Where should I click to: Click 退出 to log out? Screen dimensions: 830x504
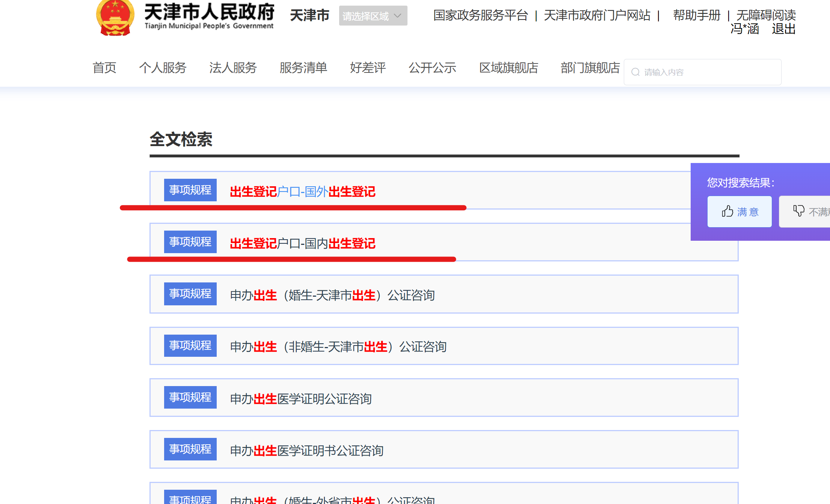pos(783,29)
